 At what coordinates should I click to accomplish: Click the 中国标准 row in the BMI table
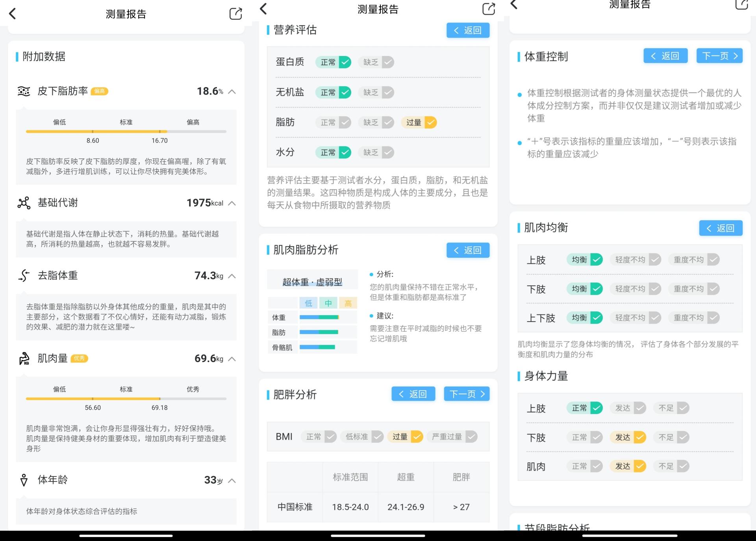click(295, 507)
